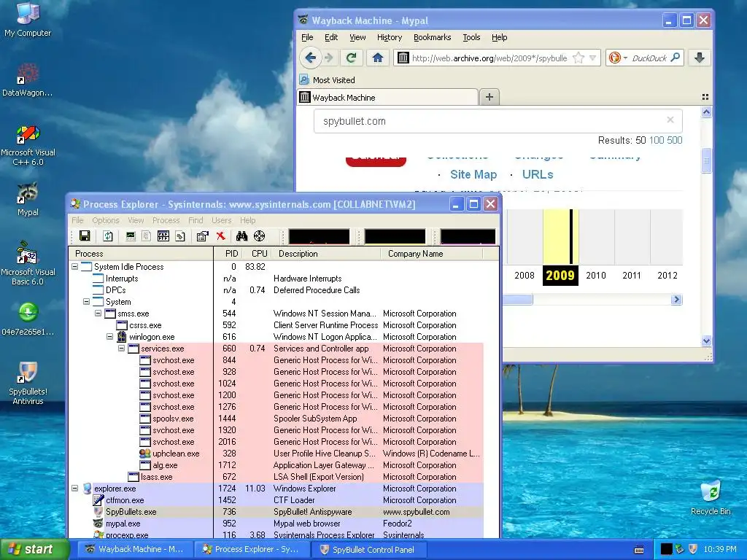
Task: Select SpyBullets! Antivirus desktop icon
Action: [x=28, y=384]
